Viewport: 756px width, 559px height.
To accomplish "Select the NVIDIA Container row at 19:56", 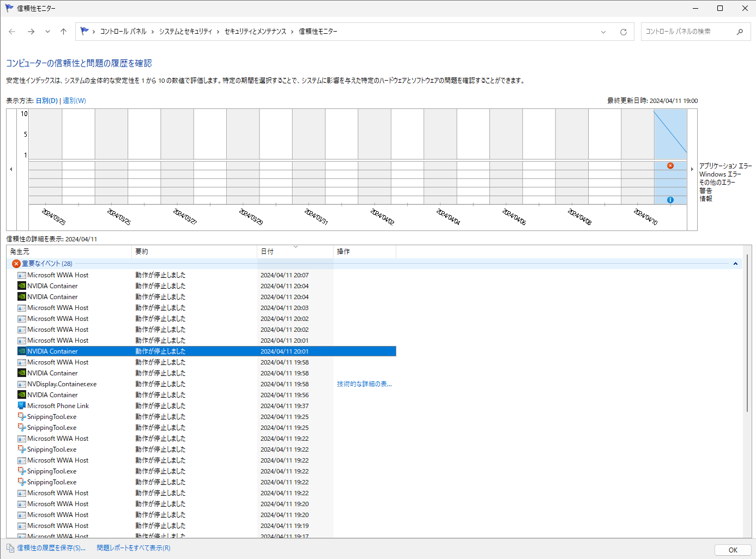I will click(x=206, y=395).
